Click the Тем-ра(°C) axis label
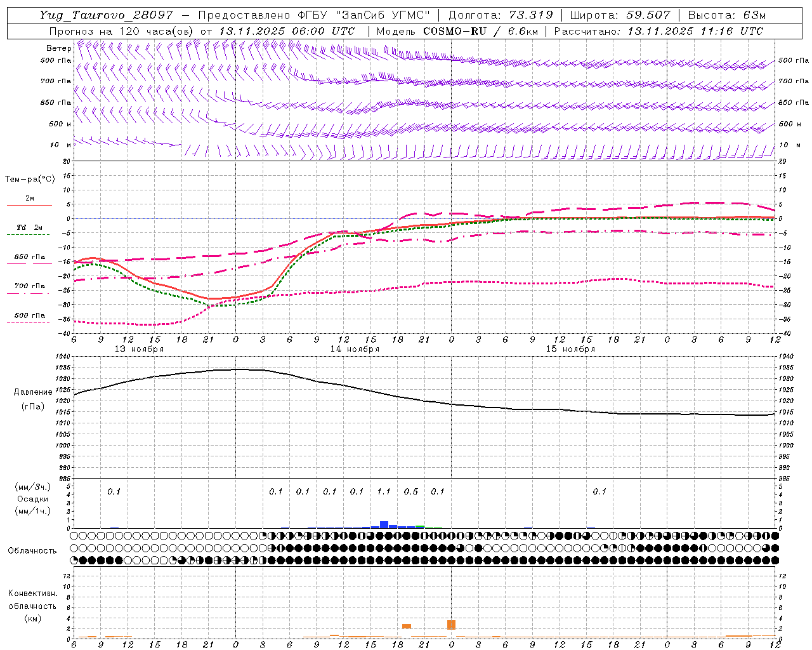The image size is (812, 650). 30,180
